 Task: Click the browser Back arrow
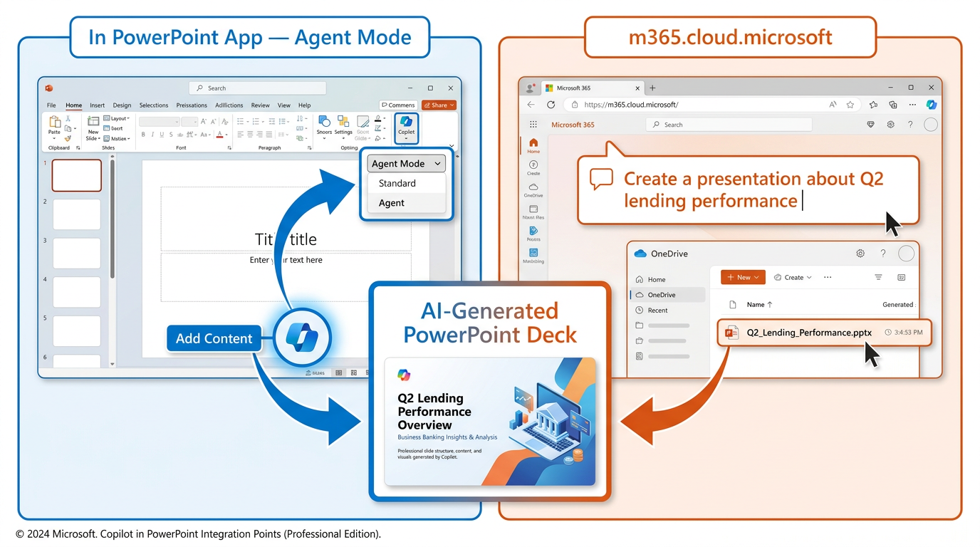tap(531, 105)
